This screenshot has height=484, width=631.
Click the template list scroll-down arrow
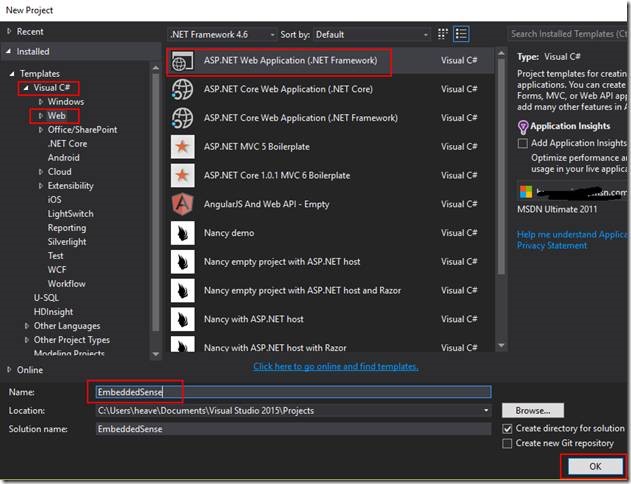pyautogui.click(x=501, y=346)
